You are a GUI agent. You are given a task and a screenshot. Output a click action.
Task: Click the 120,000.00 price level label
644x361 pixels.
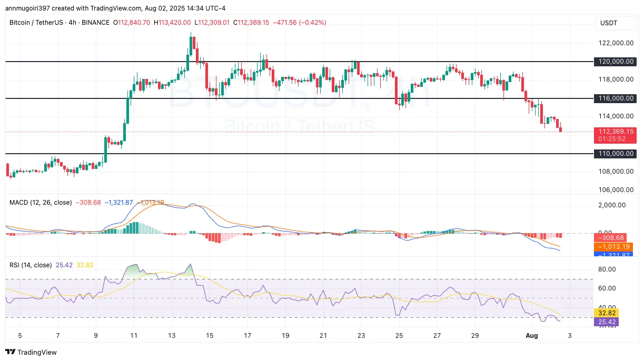click(615, 62)
